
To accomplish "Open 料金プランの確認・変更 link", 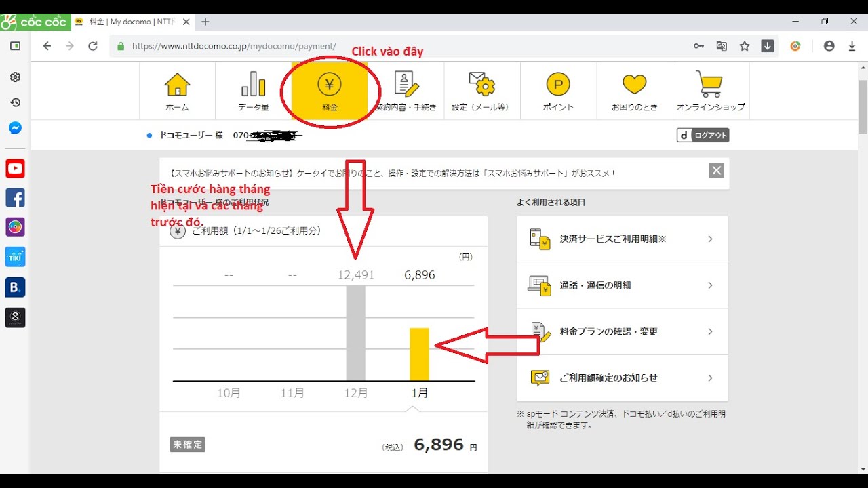I will pos(622,331).
